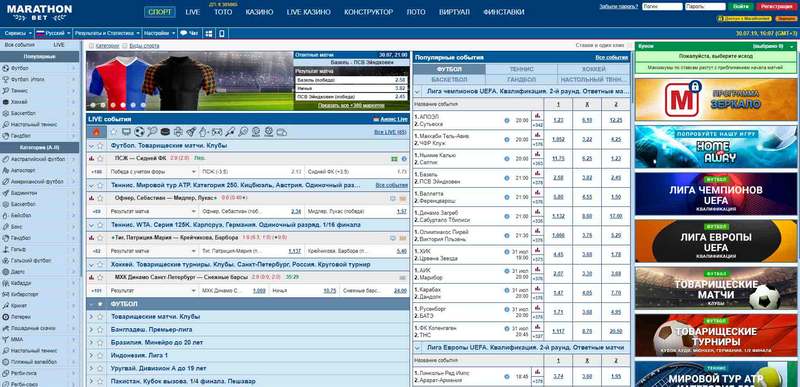The height and width of the screenshot is (387, 800).
Task: Select the hockey puck icon in LIVE filter
Action: [x=165, y=132]
